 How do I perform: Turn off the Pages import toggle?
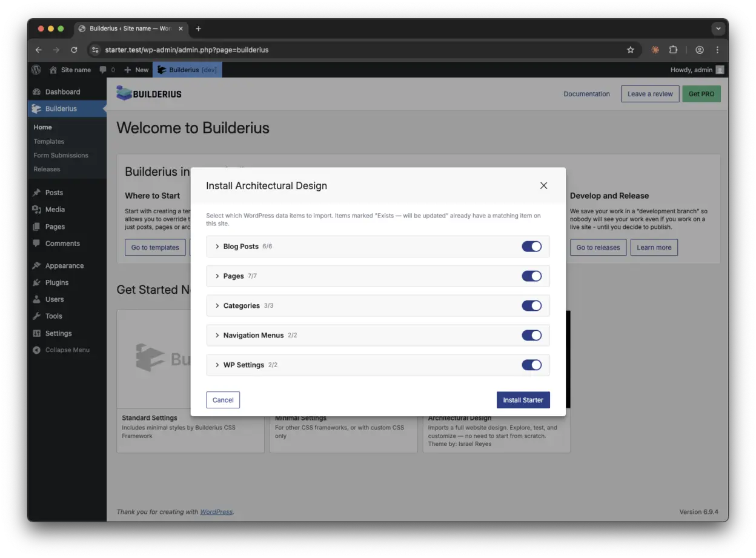coord(531,276)
